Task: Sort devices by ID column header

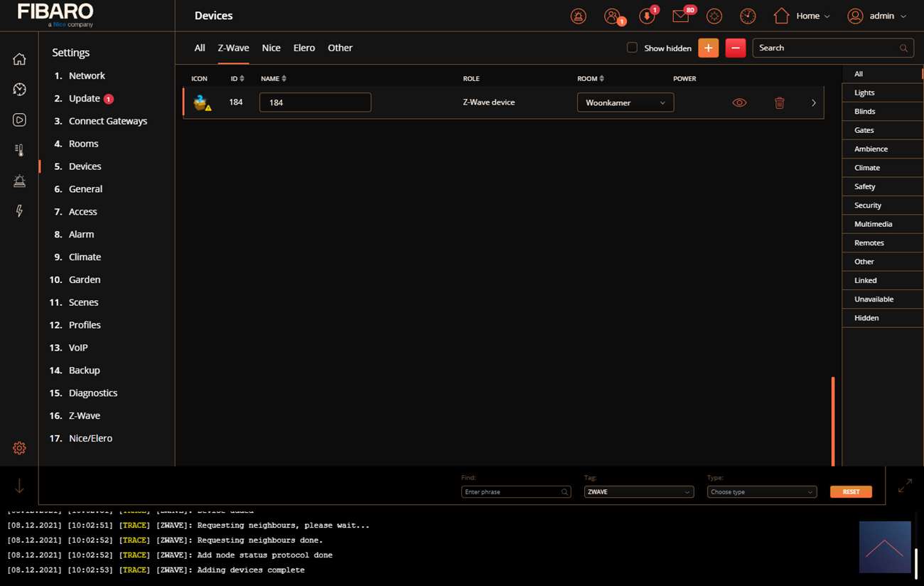Action: point(237,79)
